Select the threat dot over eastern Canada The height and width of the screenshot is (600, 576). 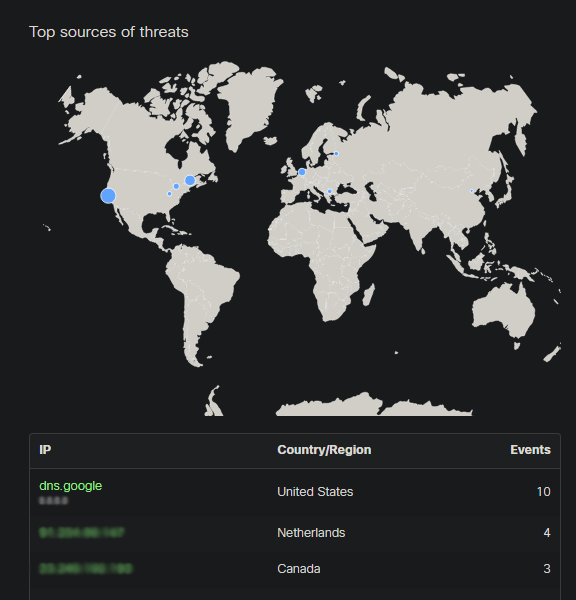click(190, 180)
